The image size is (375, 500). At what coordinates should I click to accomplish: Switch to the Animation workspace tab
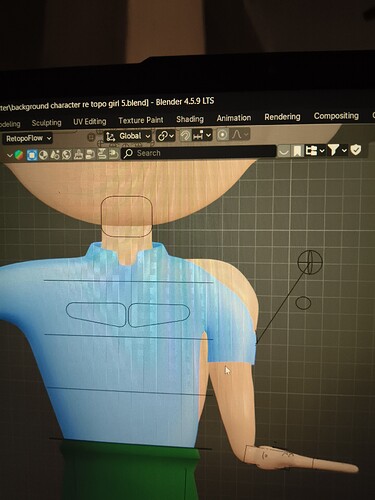click(234, 118)
